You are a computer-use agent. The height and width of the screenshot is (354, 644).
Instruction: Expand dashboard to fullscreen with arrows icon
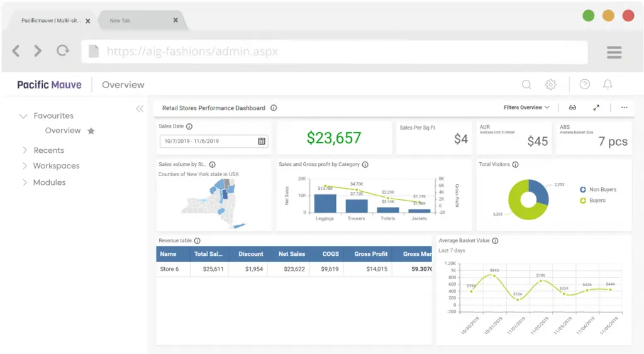tap(596, 108)
